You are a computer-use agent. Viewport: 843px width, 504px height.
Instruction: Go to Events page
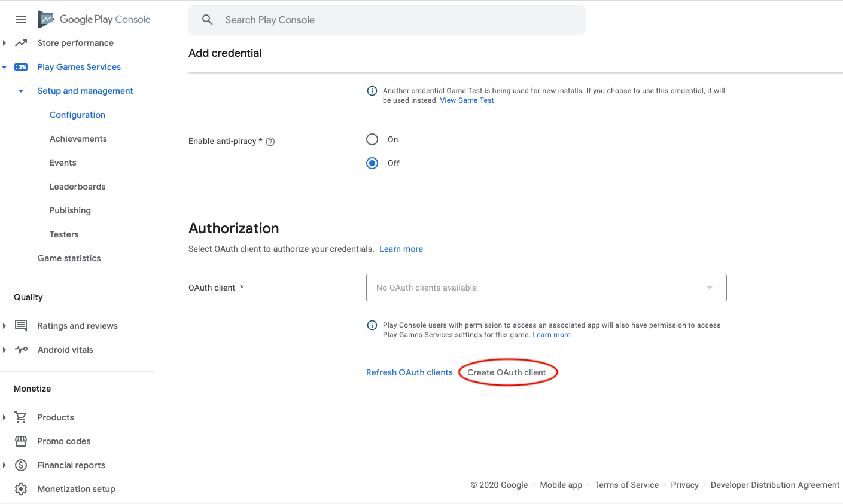coord(63,163)
